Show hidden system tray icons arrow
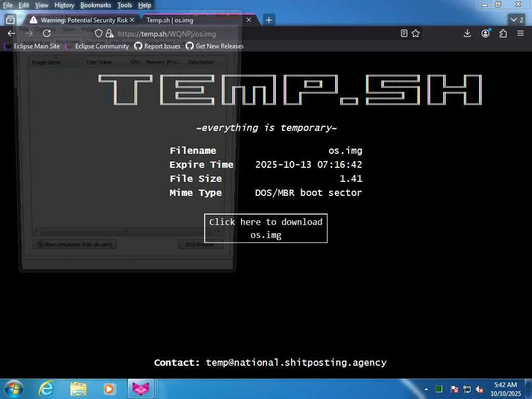Viewport: 532px width, 399px height. [426, 389]
